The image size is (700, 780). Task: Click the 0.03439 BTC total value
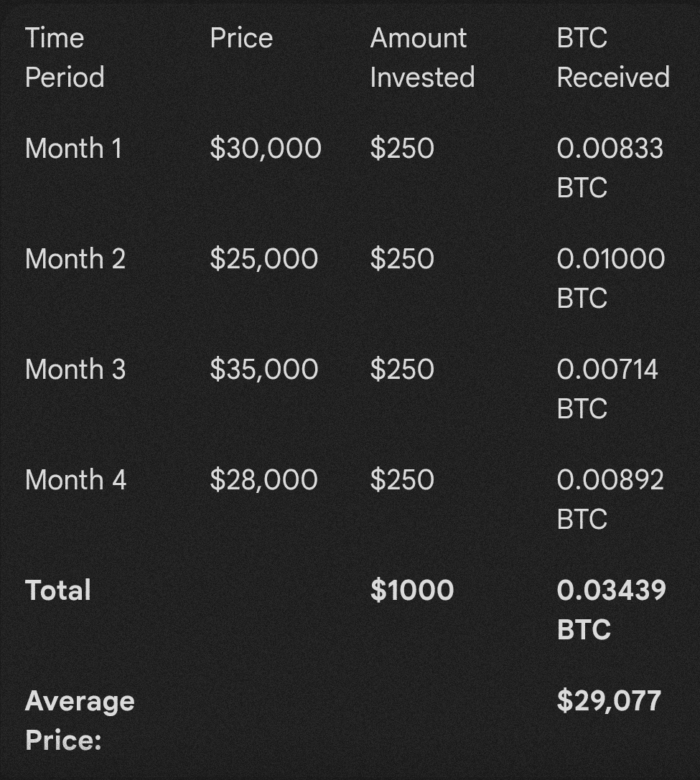611,610
